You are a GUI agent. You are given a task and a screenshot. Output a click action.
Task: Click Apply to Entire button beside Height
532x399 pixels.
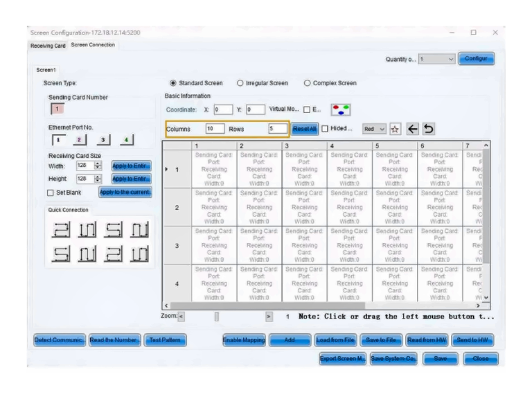click(x=132, y=179)
